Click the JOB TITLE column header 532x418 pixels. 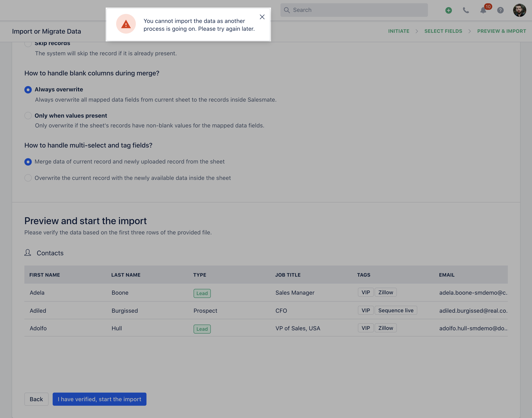(288, 275)
